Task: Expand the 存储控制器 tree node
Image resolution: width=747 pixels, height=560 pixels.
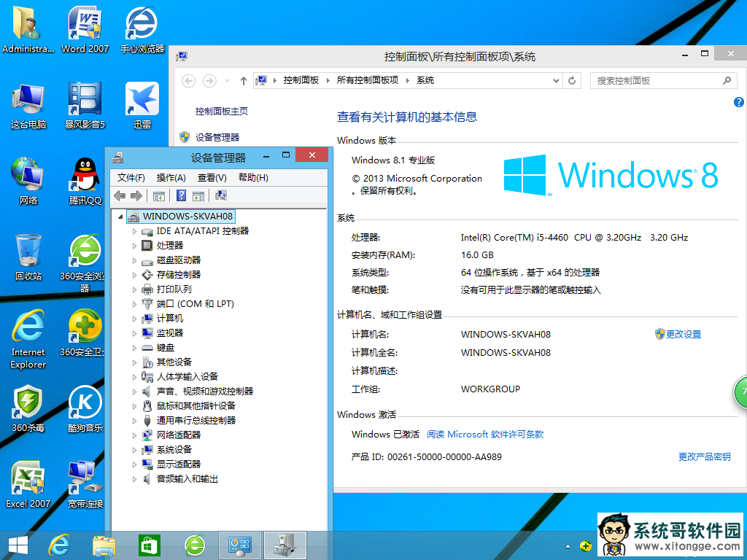Action: tap(134, 275)
